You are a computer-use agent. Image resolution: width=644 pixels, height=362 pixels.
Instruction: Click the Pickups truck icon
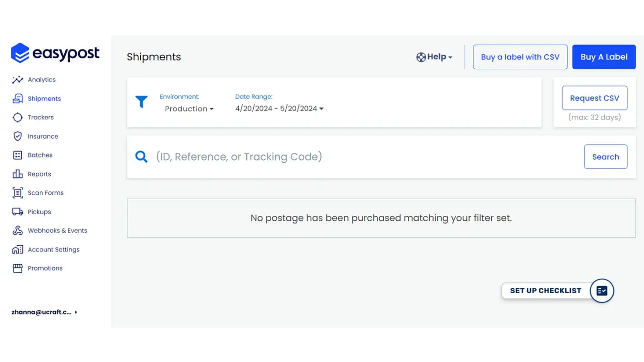18,212
